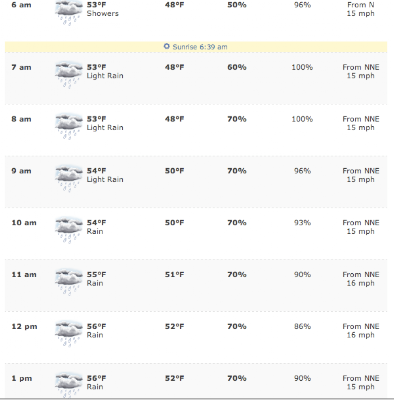This screenshot has height=400, width=394.
Task: Click the 7 am light rain icon
Action: (69, 75)
